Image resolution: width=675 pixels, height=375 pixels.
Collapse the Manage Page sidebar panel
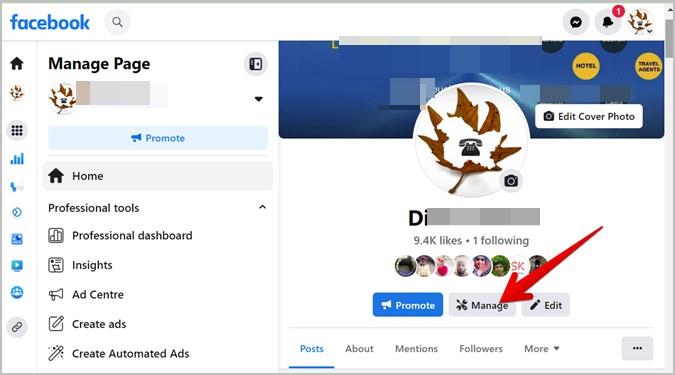(256, 64)
